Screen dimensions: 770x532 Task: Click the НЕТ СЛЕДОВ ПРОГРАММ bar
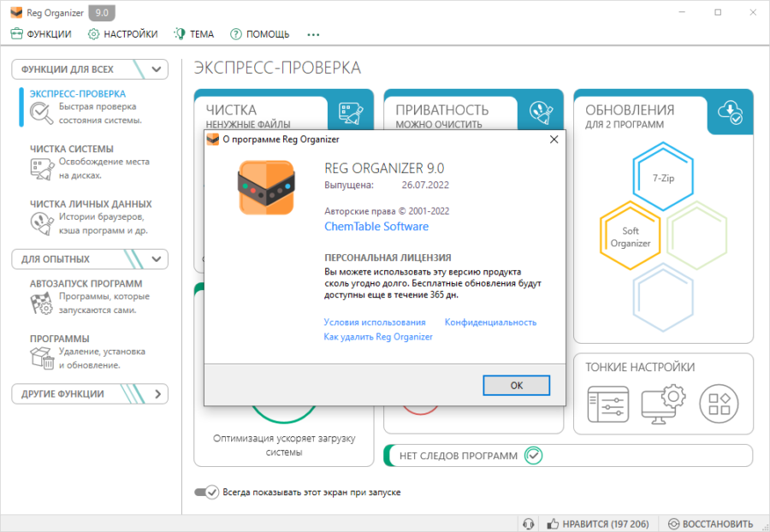[x=568, y=455]
